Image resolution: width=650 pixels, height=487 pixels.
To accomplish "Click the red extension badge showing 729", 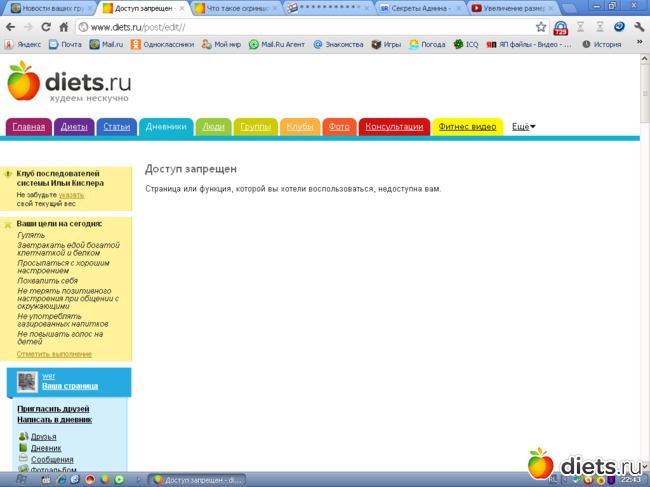I will (x=560, y=28).
